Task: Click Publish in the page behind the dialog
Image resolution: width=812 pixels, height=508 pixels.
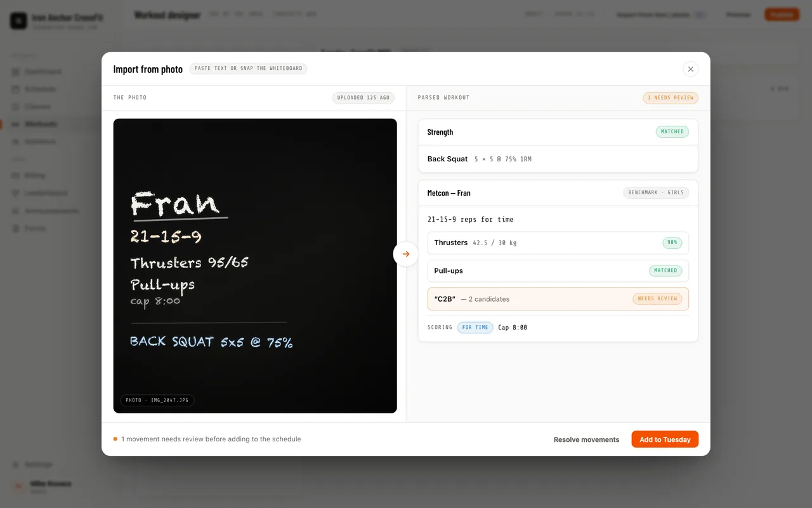Action: pyautogui.click(x=782, y=15)
